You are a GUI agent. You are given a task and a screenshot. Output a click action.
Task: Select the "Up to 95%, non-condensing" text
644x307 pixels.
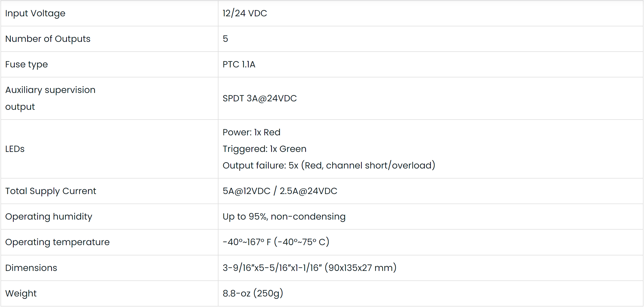click(284, 216)
